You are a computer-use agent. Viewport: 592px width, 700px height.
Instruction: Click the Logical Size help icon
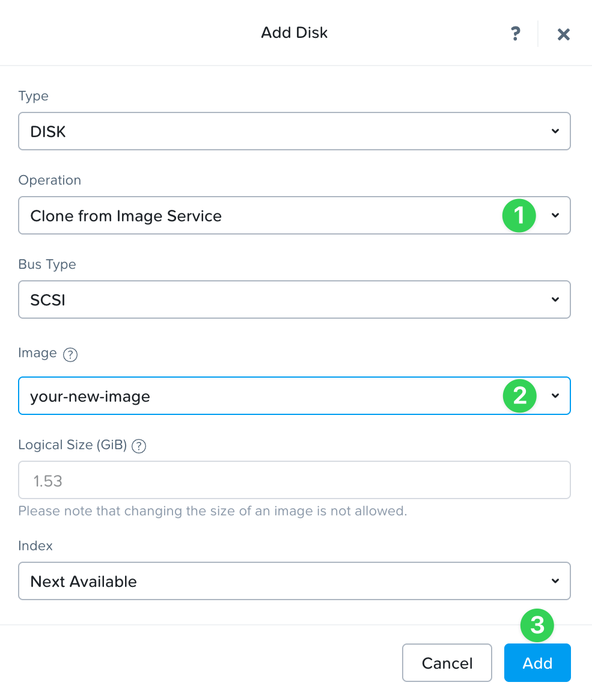tap(139, 446)
